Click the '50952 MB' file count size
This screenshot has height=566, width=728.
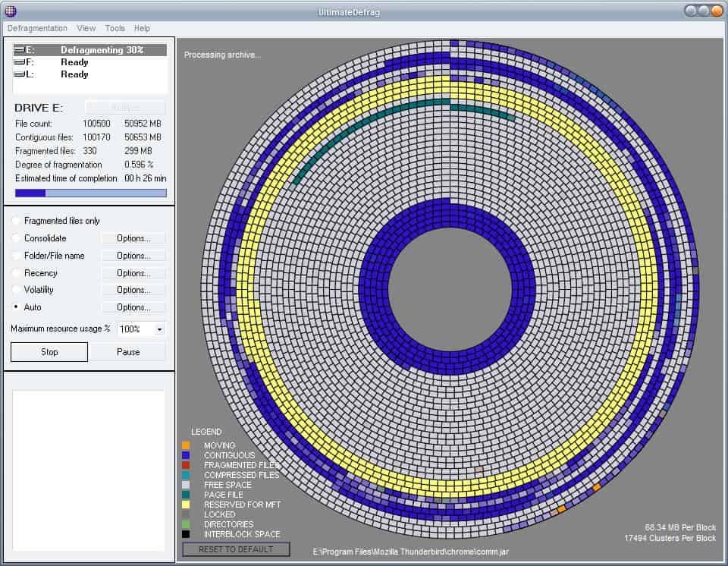tap(143, 124)
